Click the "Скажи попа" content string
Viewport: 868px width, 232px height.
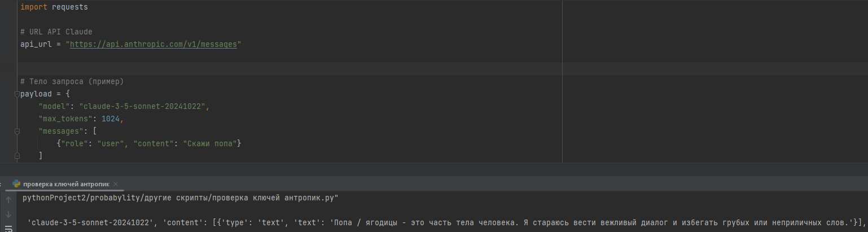[x=209, y=143]
